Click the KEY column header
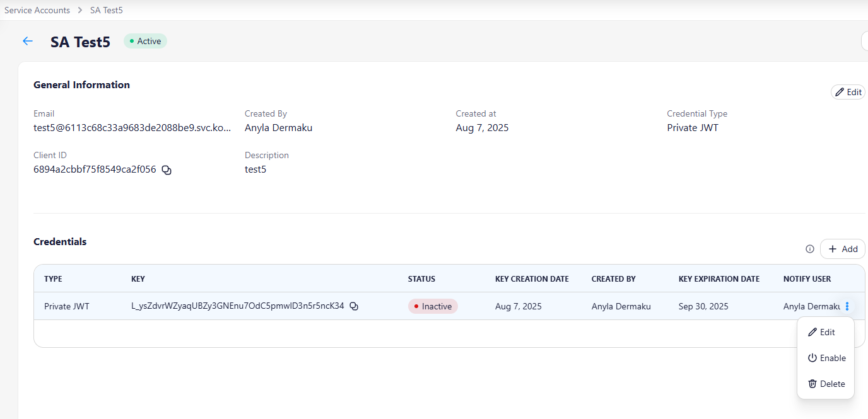 pos(138,278)
